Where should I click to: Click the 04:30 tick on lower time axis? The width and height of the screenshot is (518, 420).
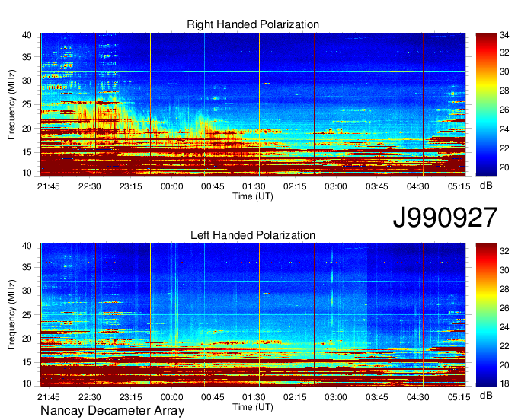pos(417,397)
